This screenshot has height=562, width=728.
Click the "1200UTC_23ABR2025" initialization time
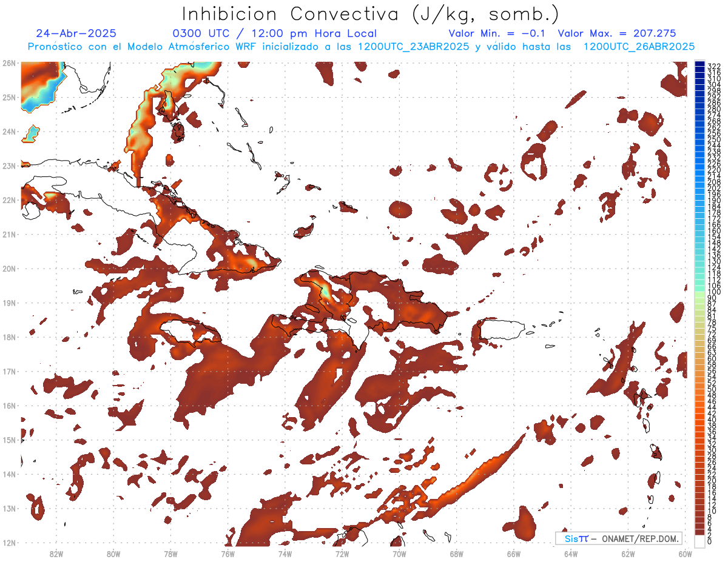pos(413,47)
